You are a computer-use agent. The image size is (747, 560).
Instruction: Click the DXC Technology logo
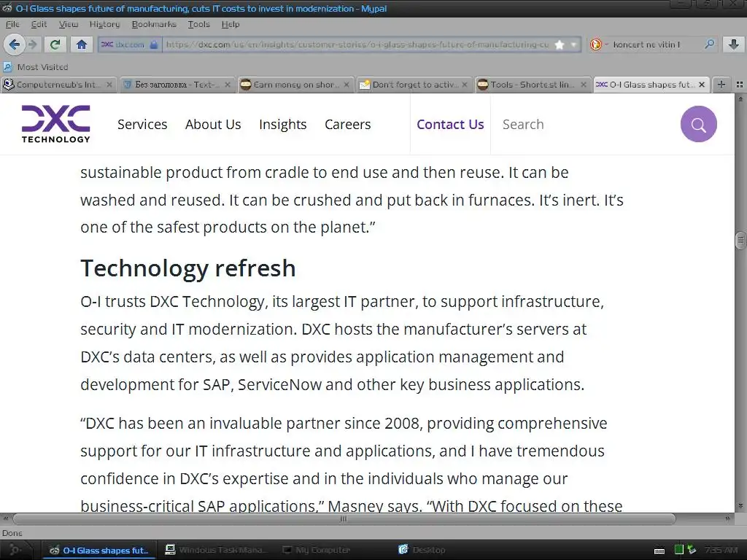tap(55, 124)
